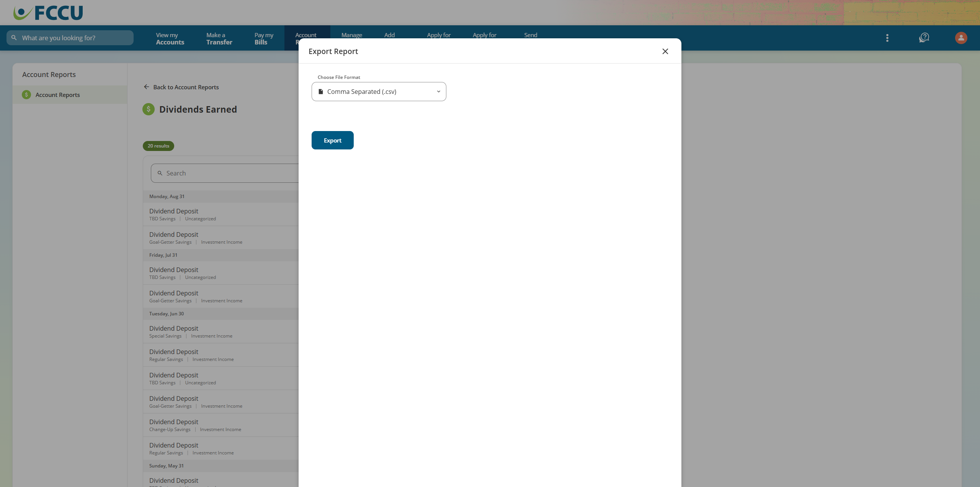
Task: Click the Dividends Earned dollar icon
Action: [x=149, y=109]
